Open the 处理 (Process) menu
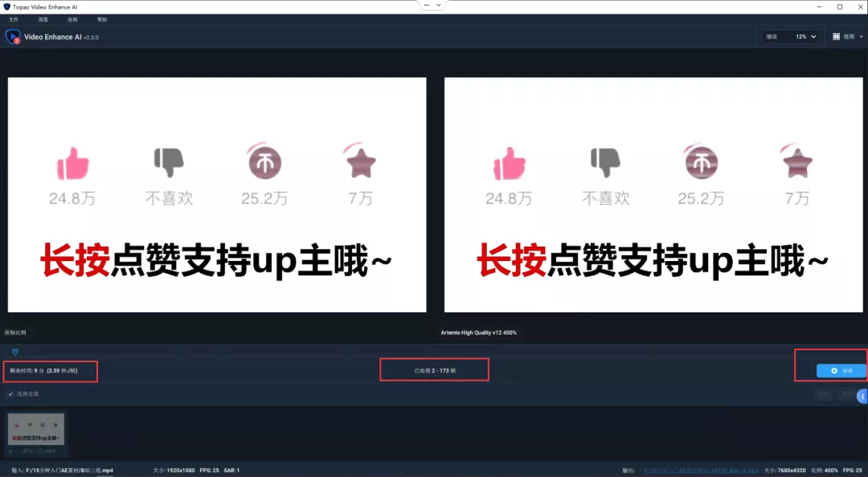 (x=73, y=19)
